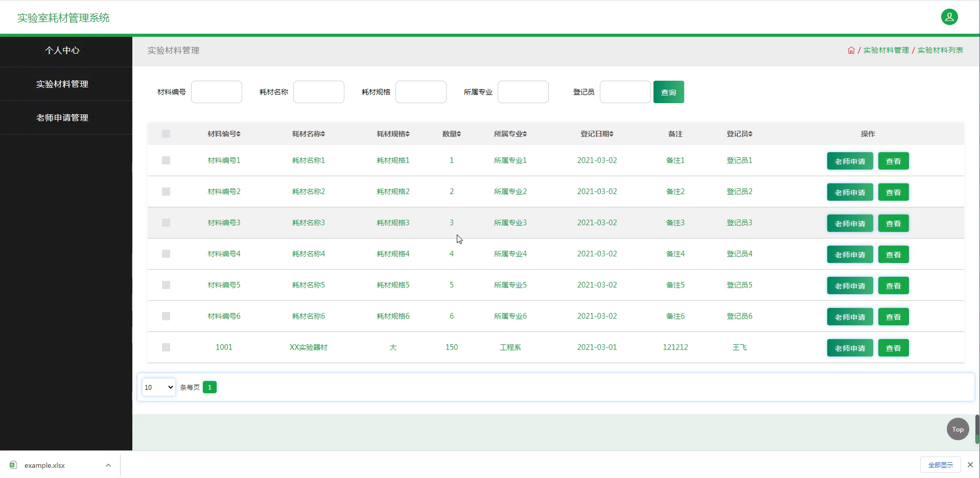Expand the example.xlsx download options chevron
Screen dimensions: 980x478
108,465
